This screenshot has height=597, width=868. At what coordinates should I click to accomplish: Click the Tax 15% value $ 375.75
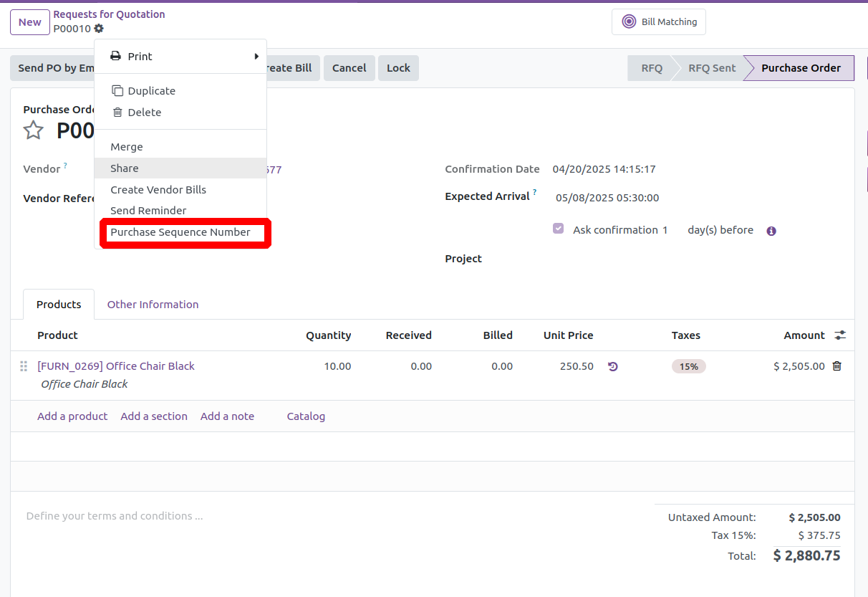tap(819, 535)
